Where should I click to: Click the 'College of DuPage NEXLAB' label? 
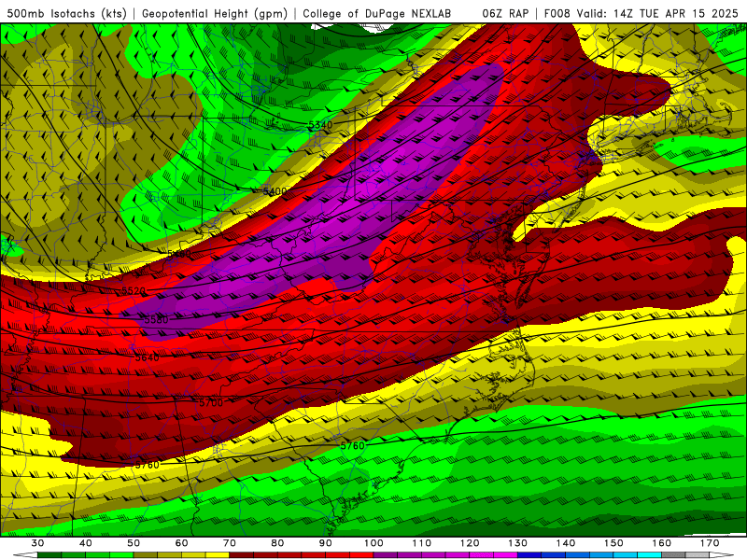click(x=377, y=13)
